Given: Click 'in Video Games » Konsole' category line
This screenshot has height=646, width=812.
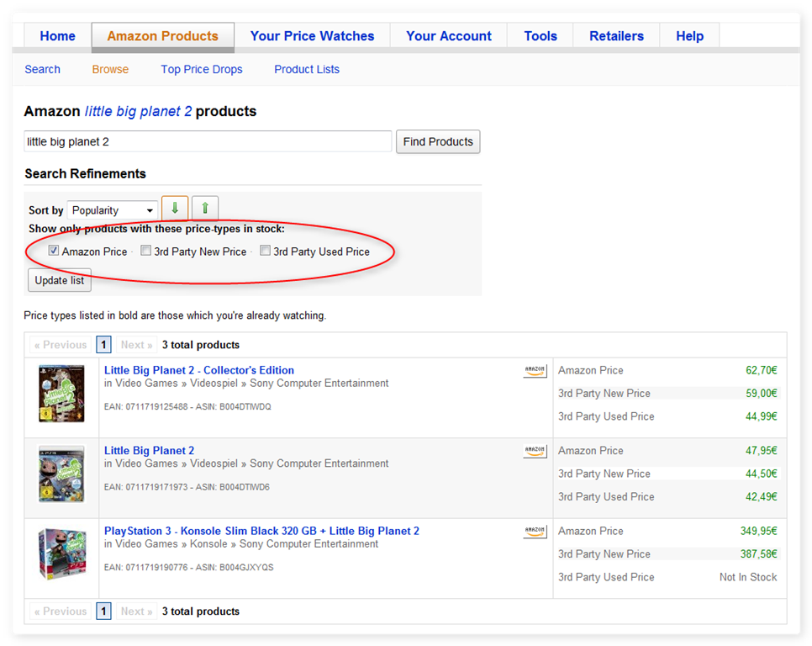Looking at the screenshot, I should (x=241, y=544).
